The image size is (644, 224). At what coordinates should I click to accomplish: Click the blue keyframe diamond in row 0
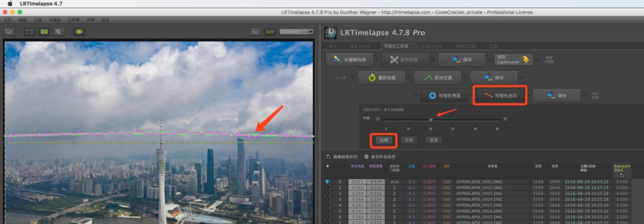pos(327,181)
